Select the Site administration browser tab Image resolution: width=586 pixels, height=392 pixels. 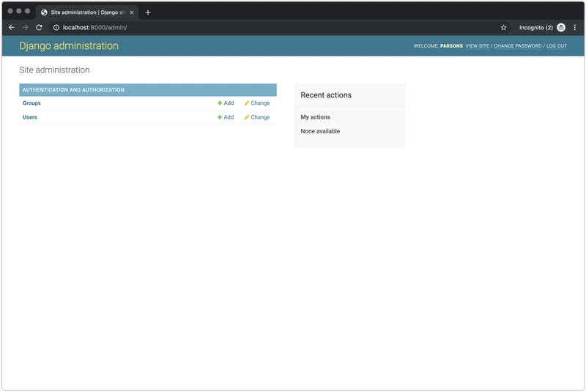point(87,12)
